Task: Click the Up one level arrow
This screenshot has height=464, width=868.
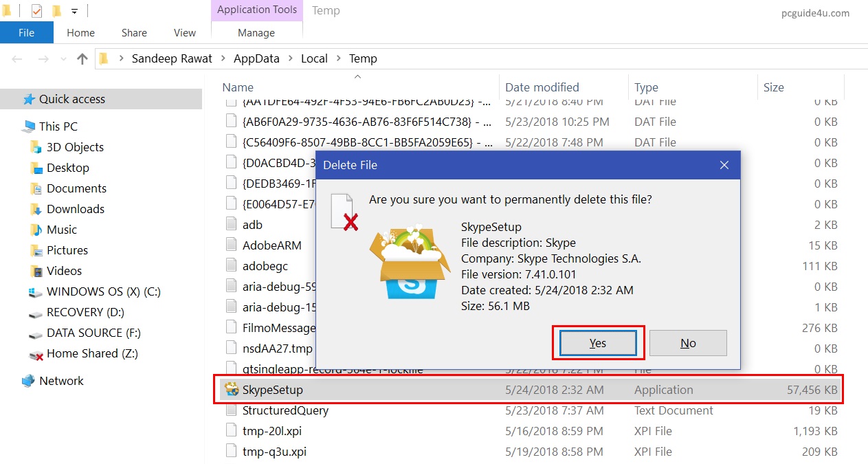Action: (82, 59)
